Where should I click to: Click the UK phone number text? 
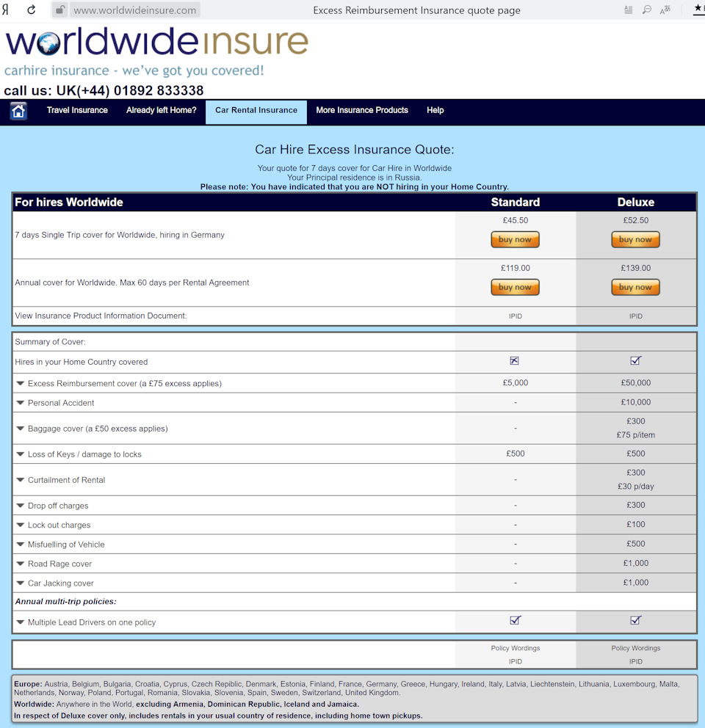(104, 90)
